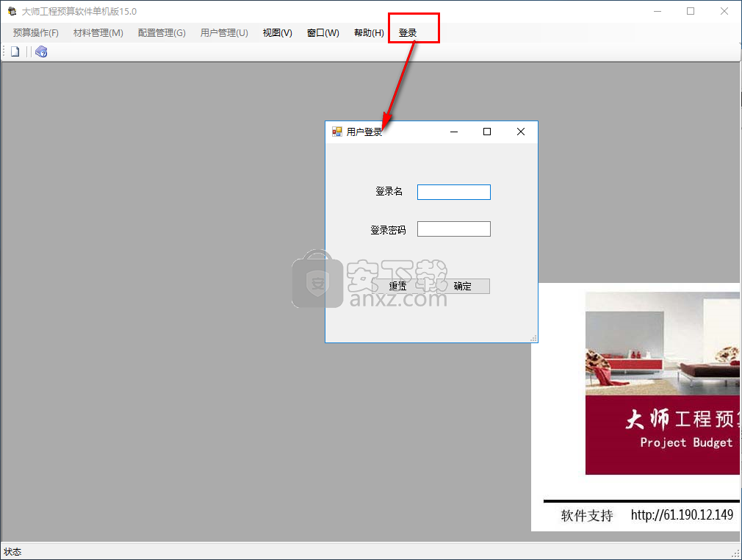Open the 窗口(W) menu

click(323, 32)
